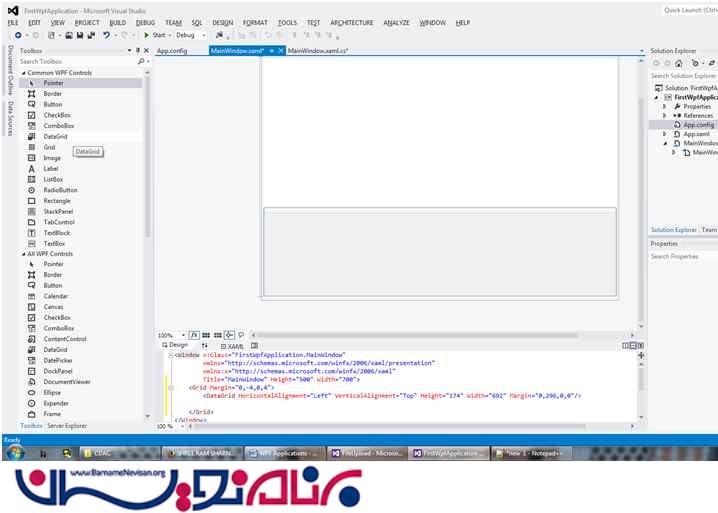The image size is (718, 513).
Task: Collapse the Common WPF Controls section
Action: tap(23, 73)
